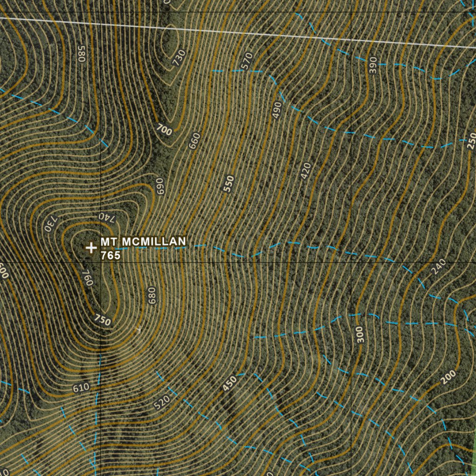Select the 490 contour elevation label
The width and height of the screenshot is (476, 476).
pyautogui.click(x=278, y=110)
